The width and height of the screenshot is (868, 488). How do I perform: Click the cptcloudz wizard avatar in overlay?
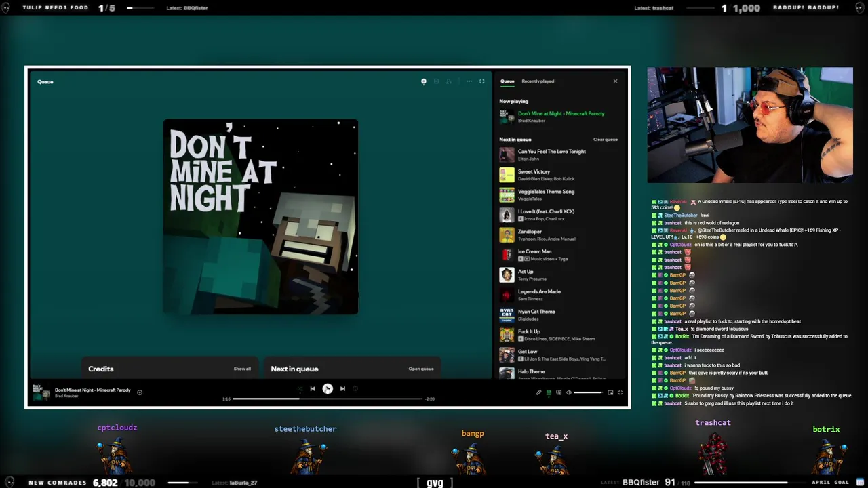[115, 455]
